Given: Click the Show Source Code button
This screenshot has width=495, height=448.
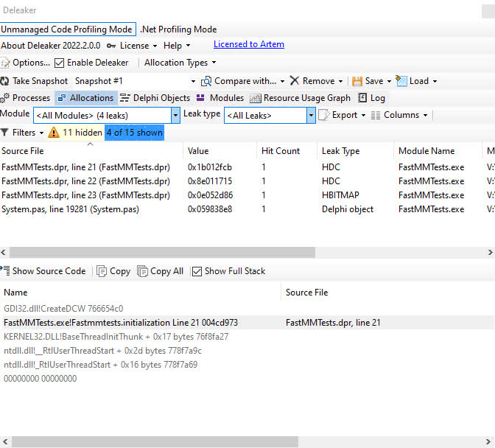Looking at the screenshot, I should [x=43, y=271].
